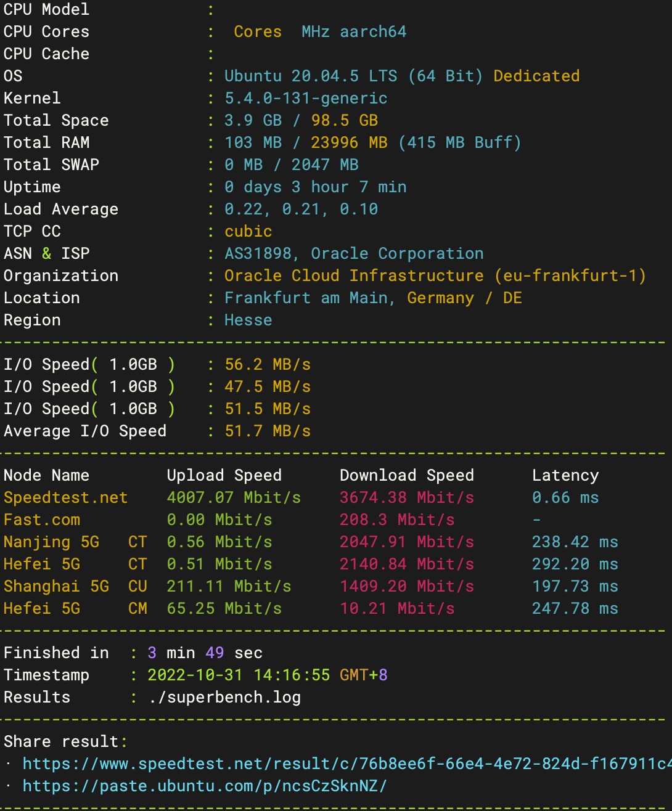The height and width of the screenshot is (811, 672).
Task: Click the Shanghai 5G node name
Action: click(x=56, y=587)
